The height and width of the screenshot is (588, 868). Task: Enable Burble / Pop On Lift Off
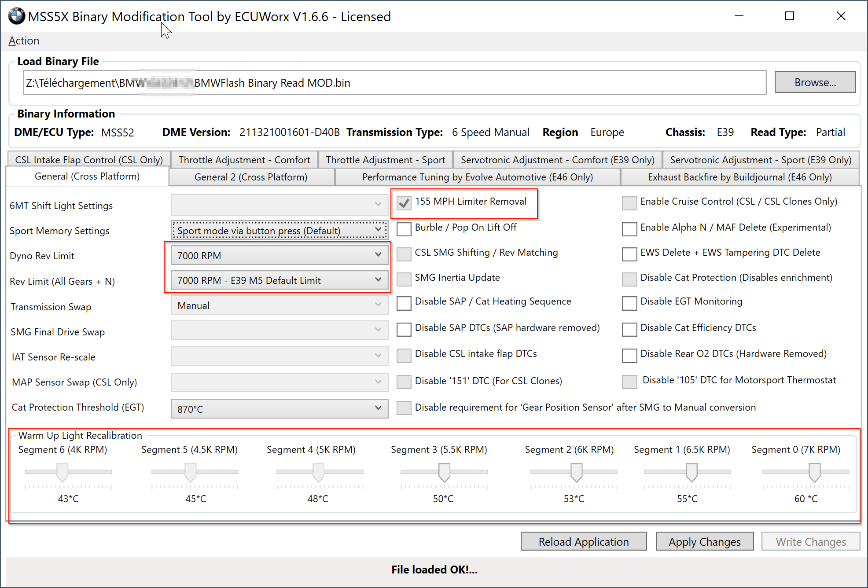coord(404,229)
